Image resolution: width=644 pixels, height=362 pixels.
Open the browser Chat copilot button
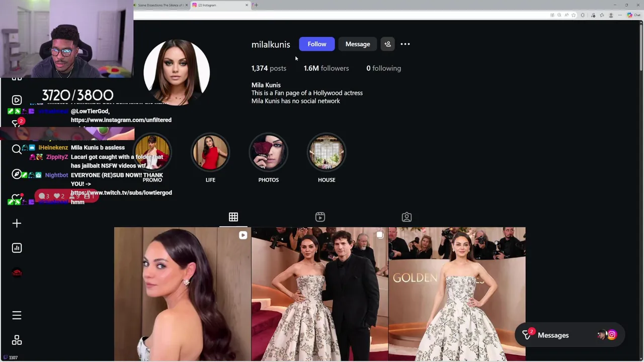pos(633,15)
